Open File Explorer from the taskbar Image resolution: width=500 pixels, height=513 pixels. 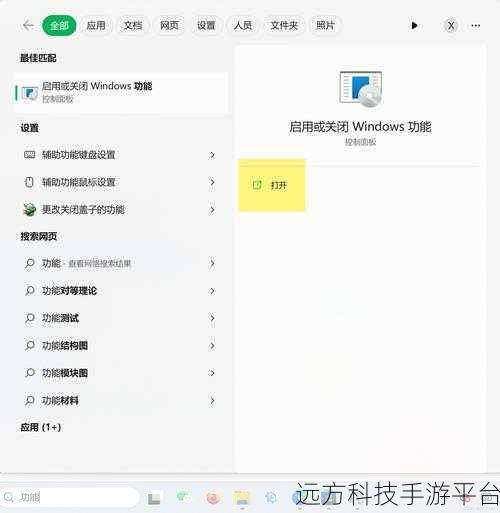point(242,498)
